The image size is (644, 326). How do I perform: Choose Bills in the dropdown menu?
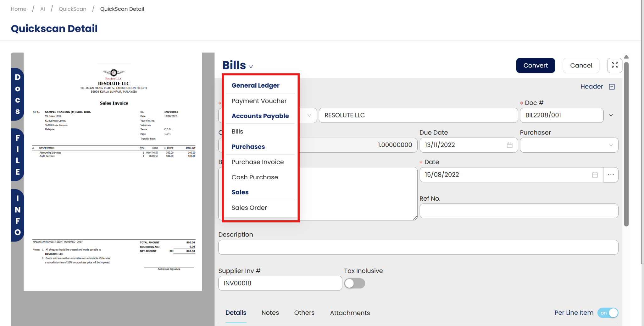pyautogui.click(x=237, y=132)
